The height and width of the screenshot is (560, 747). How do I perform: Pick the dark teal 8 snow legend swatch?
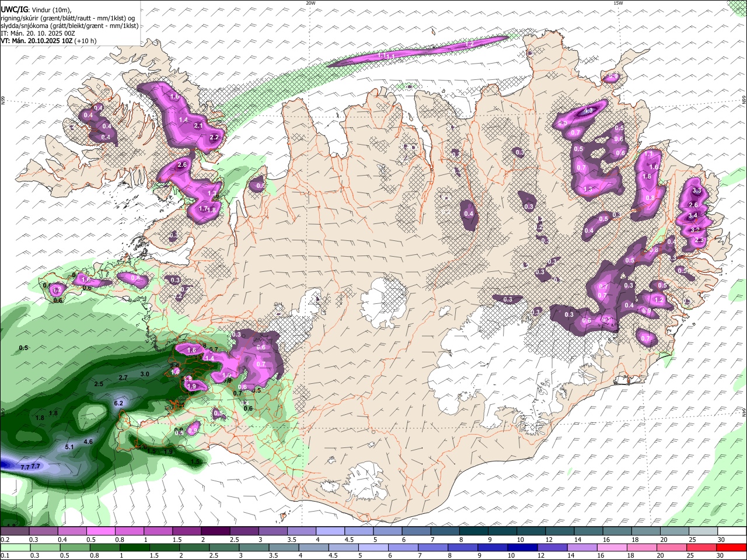point(473,531)
